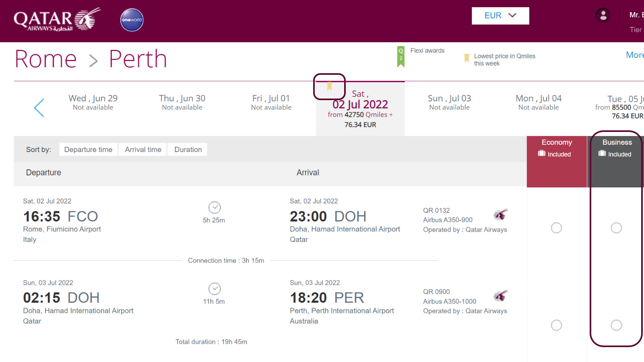Select Business for flight QR 0132

(616, 228)
